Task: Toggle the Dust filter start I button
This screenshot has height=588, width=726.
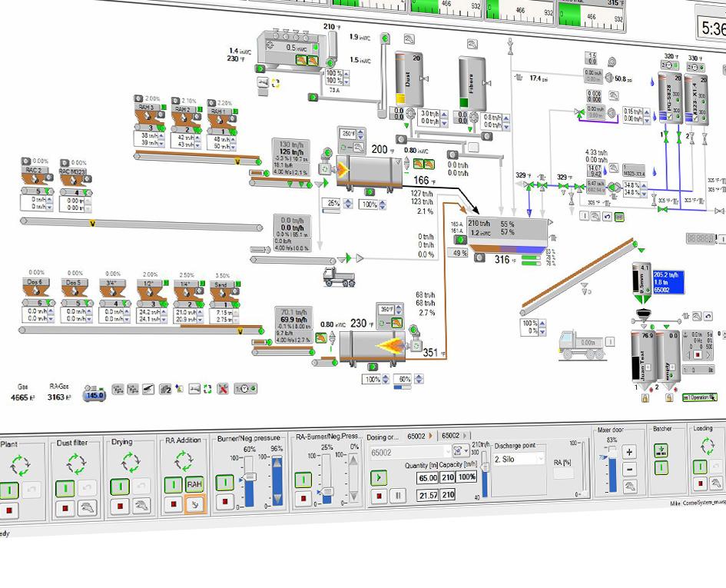Action: 65,489
